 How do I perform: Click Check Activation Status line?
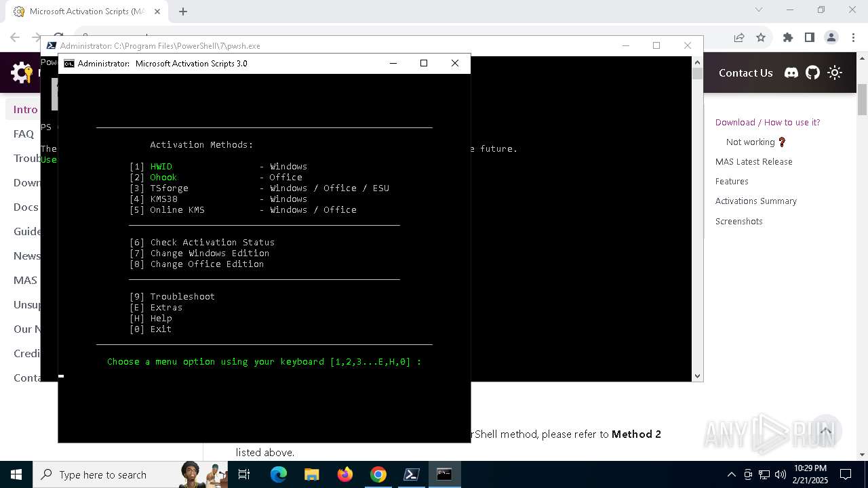click(x=202, y=242)
